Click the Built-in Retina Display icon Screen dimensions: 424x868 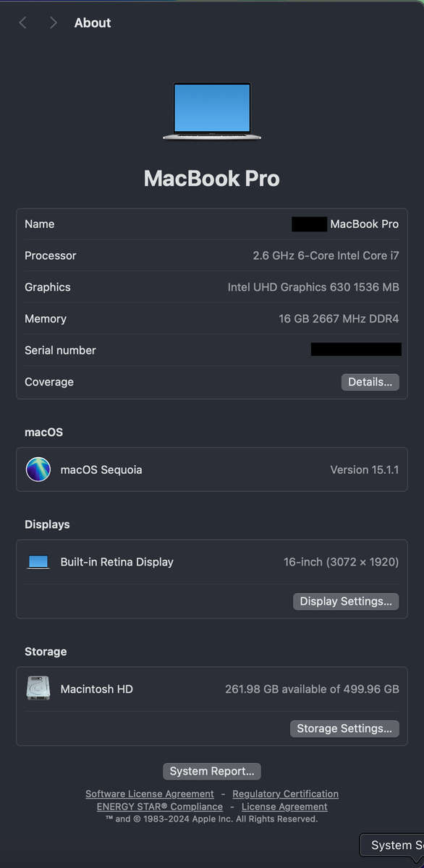click(x=38, y=561)
